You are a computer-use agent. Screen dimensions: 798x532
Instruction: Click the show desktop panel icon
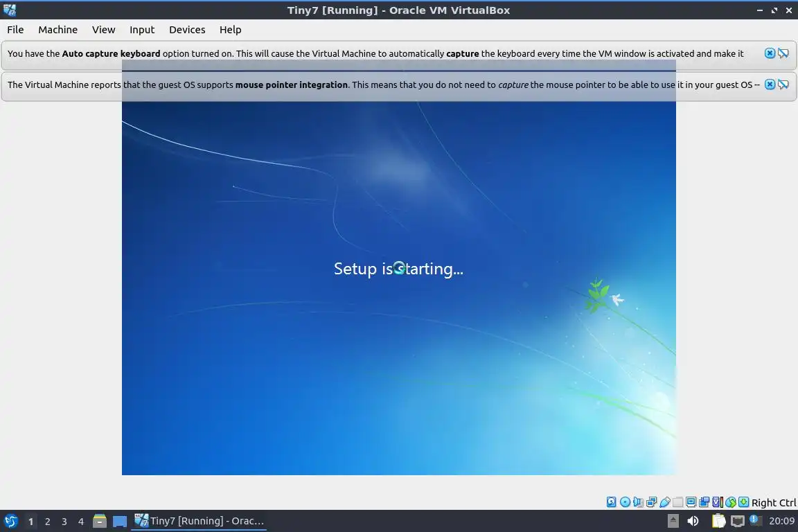120,522
